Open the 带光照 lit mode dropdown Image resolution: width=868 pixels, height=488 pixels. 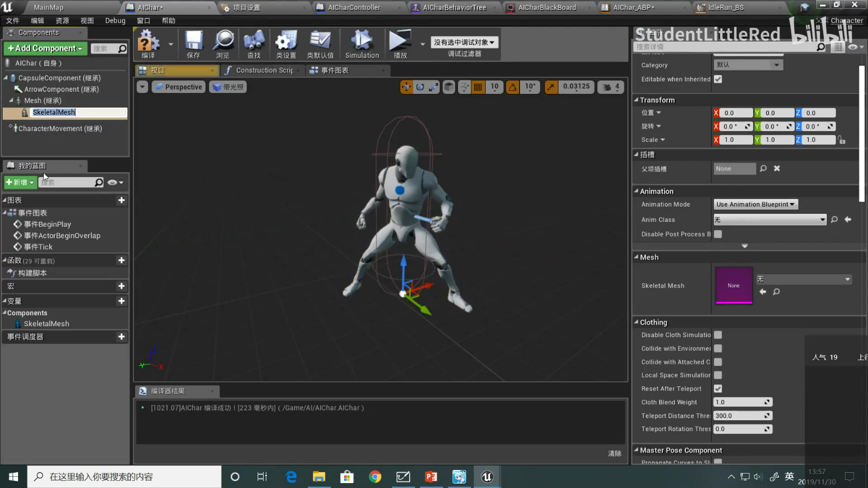coord(228,87)
